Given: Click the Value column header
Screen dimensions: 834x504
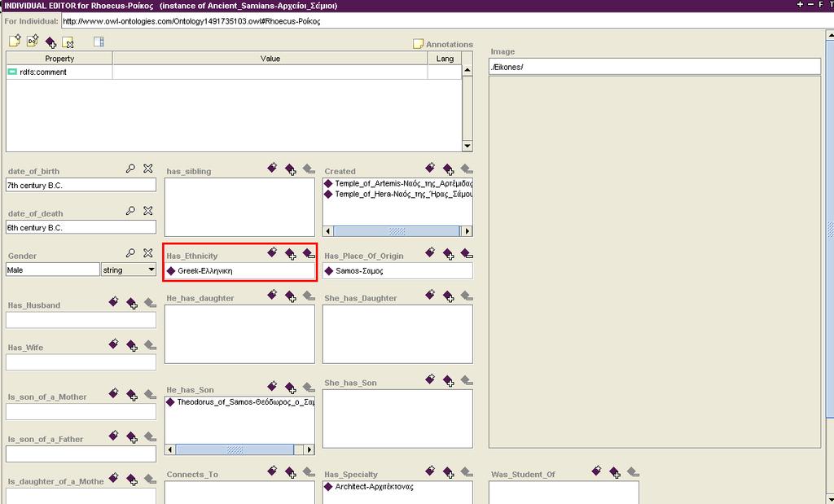Looking at the screenshot, I should coord(270,59).
